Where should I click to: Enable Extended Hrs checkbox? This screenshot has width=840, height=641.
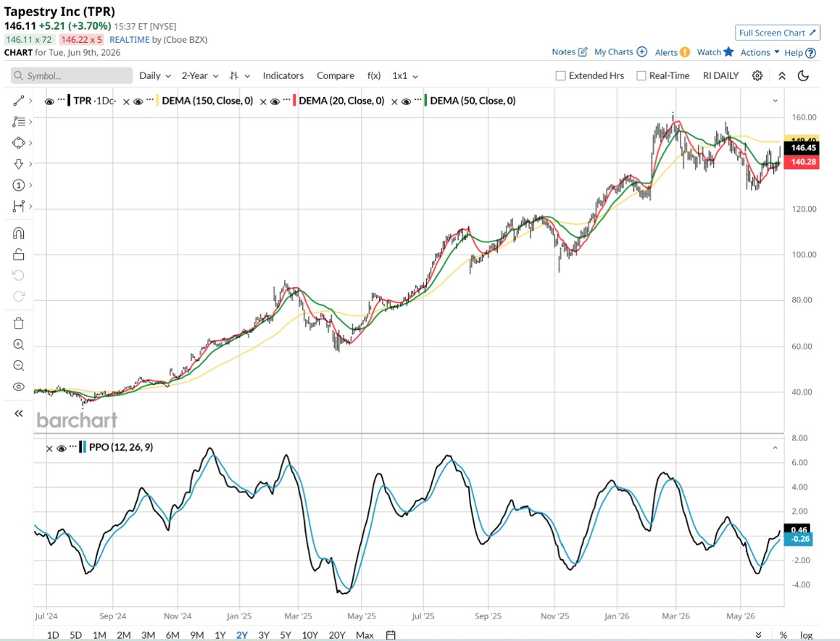[560, 75]
